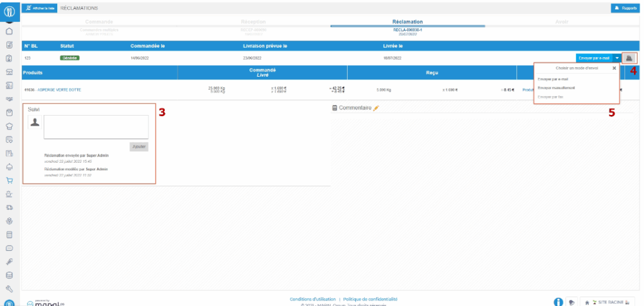Image resolution: width=644 pixels, height=306 pixels.
Task: Open the database stack icon in the sidebar
Action: (x=9, y=275)
